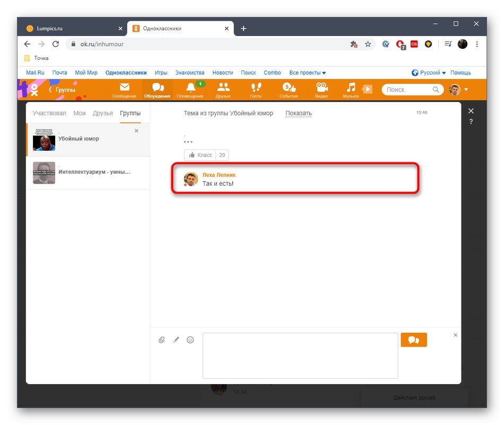Click the Помощь help link
The image size is (504, 425).
click(460, 73)
